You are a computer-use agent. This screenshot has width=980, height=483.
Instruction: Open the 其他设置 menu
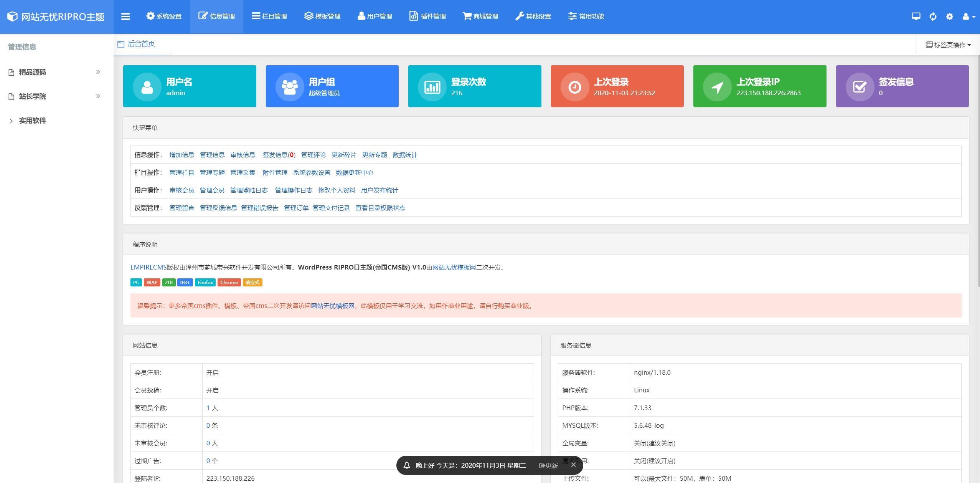click(533, 17)
